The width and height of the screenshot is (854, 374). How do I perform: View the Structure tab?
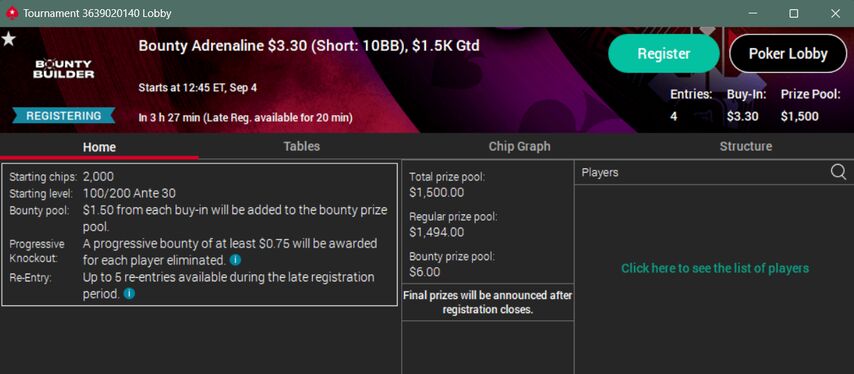[745, 146]
